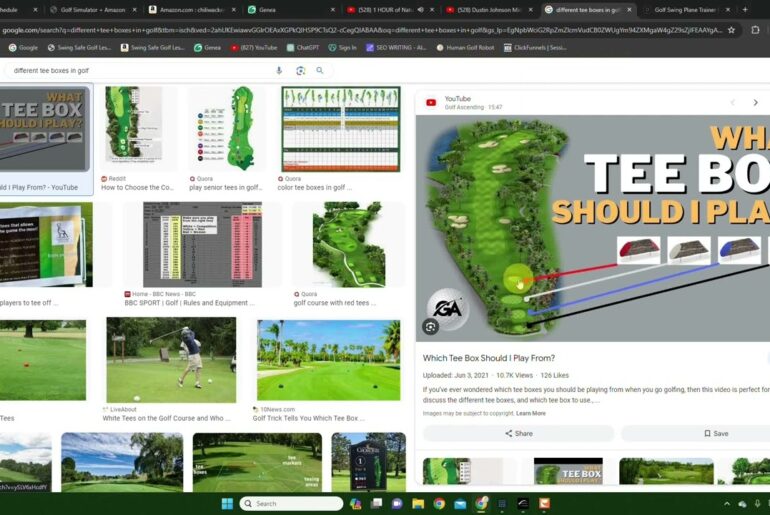Select Quora golf course with red tees thumbnail

(x=349, y=244)
